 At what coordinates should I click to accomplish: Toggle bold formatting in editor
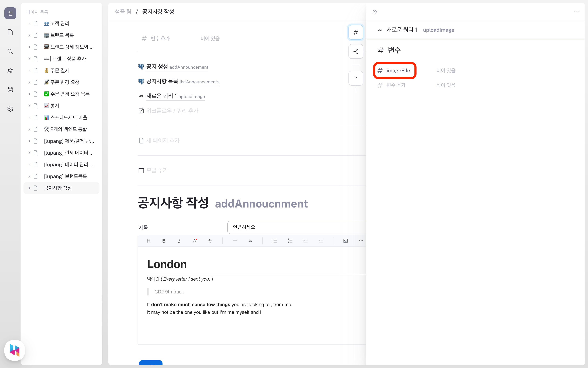tap(164, 241)
